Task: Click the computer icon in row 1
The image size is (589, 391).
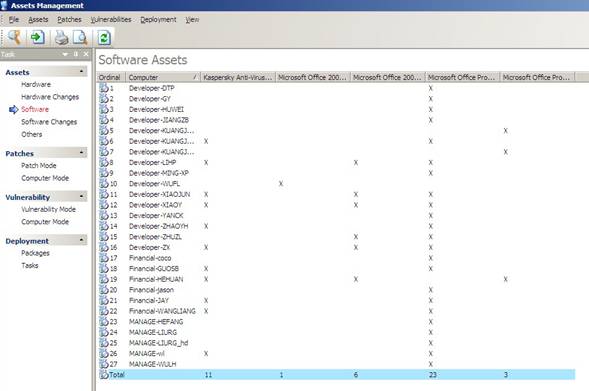Action: click(104, 88)
